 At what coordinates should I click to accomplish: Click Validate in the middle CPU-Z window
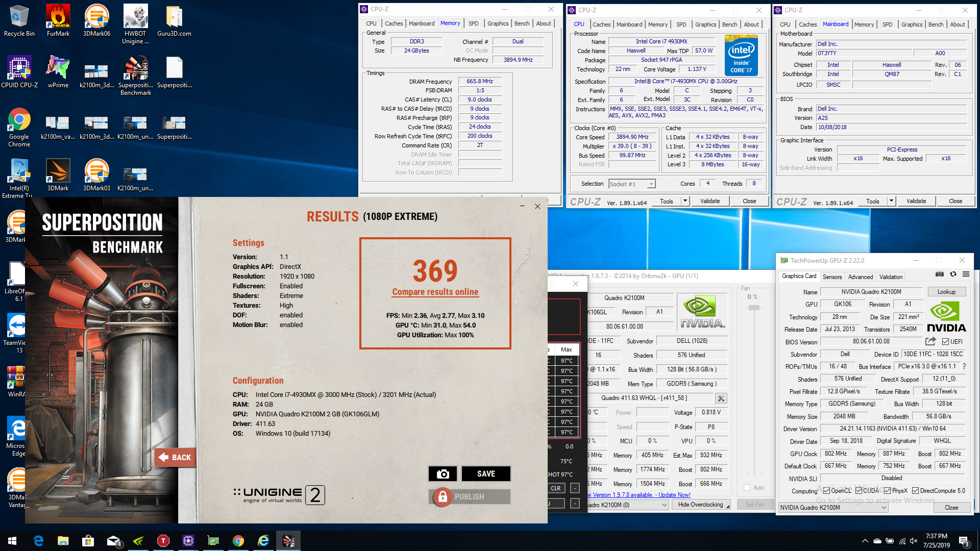[710, 201]
